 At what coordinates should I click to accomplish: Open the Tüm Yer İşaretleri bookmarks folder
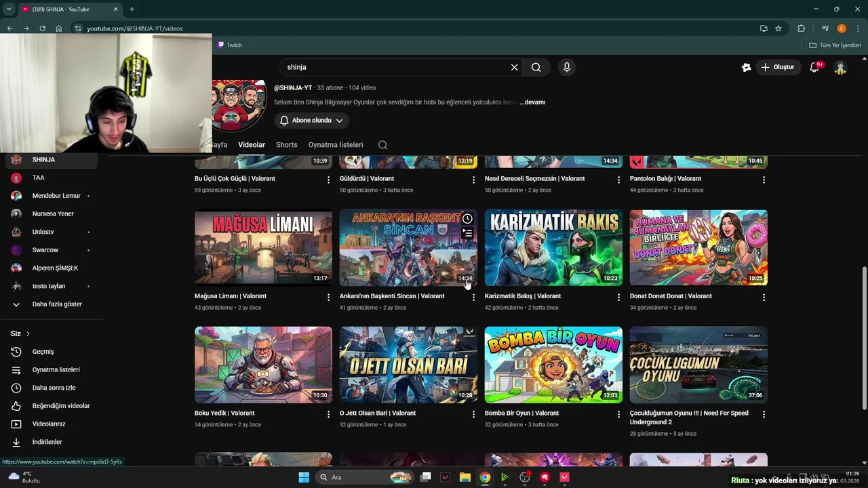[836, 45]
